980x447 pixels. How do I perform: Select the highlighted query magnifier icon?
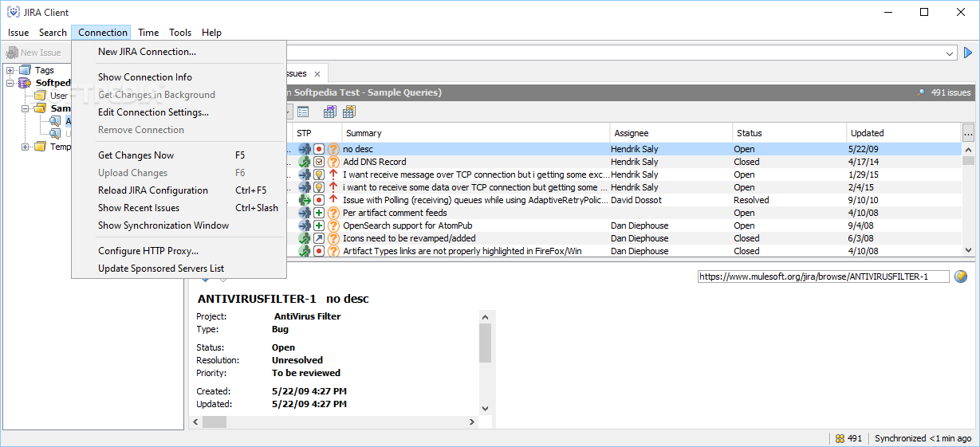(55, 121)
